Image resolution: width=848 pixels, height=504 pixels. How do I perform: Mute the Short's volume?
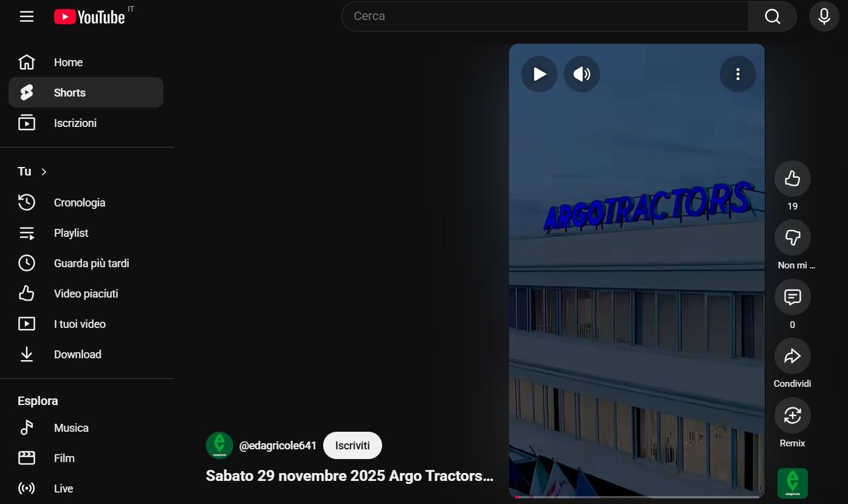582,74
